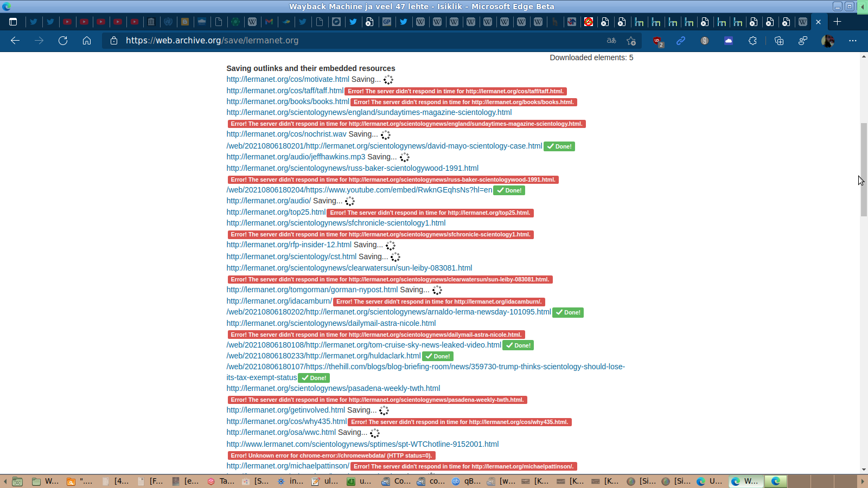This screenshot has height=488, width=868.
Task: Open the clearwatersun/sun-leiby-083081.html link
Action: (x=349, y=268)
